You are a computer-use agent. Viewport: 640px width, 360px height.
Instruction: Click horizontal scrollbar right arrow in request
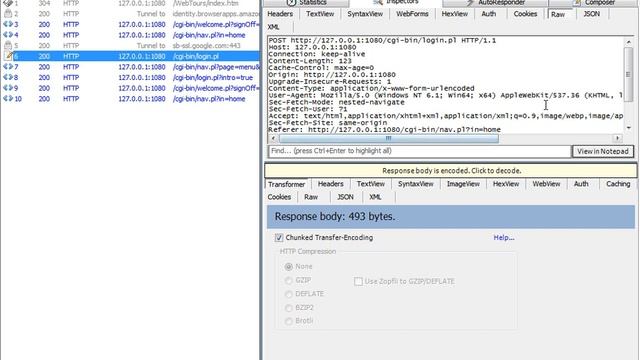pos(618,138)
